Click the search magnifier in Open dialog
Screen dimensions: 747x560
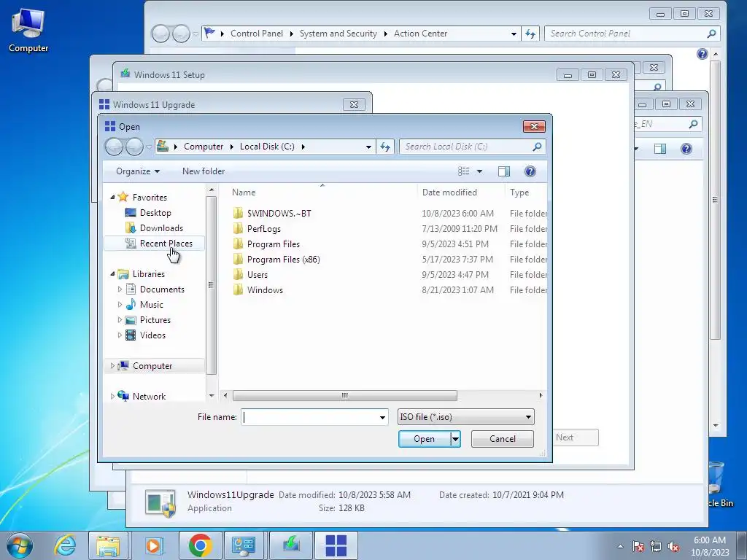pos(537,147)
